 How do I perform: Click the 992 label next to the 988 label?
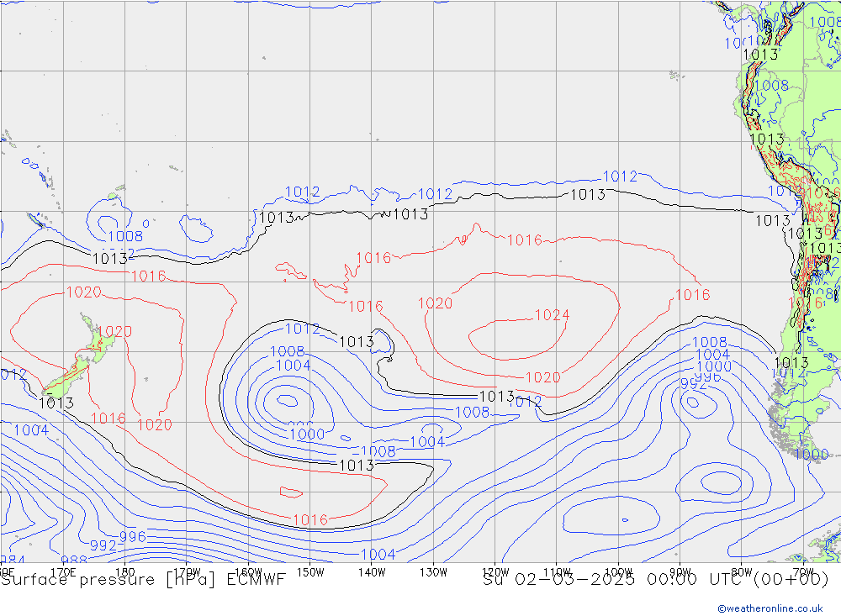[103, 545]
